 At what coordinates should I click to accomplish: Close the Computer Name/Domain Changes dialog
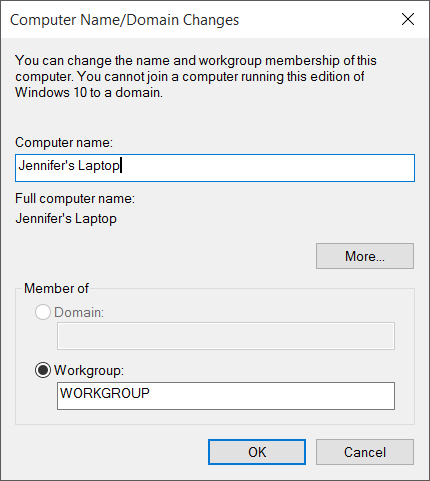tap(408, 19)
